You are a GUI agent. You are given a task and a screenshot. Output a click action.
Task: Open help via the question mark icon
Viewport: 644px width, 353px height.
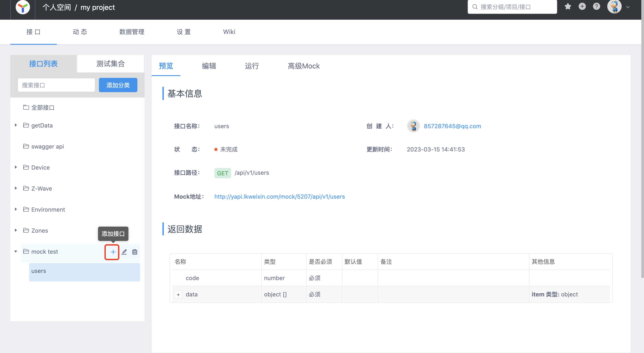pos(597,6)
